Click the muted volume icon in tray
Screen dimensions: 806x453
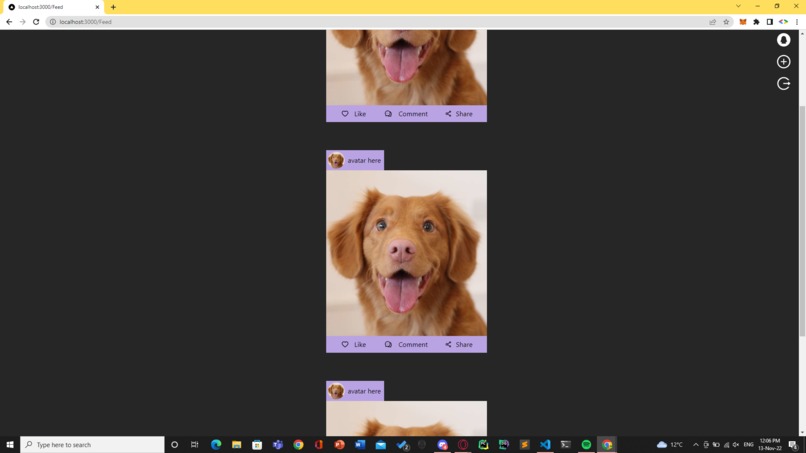[x=736, y=444]
